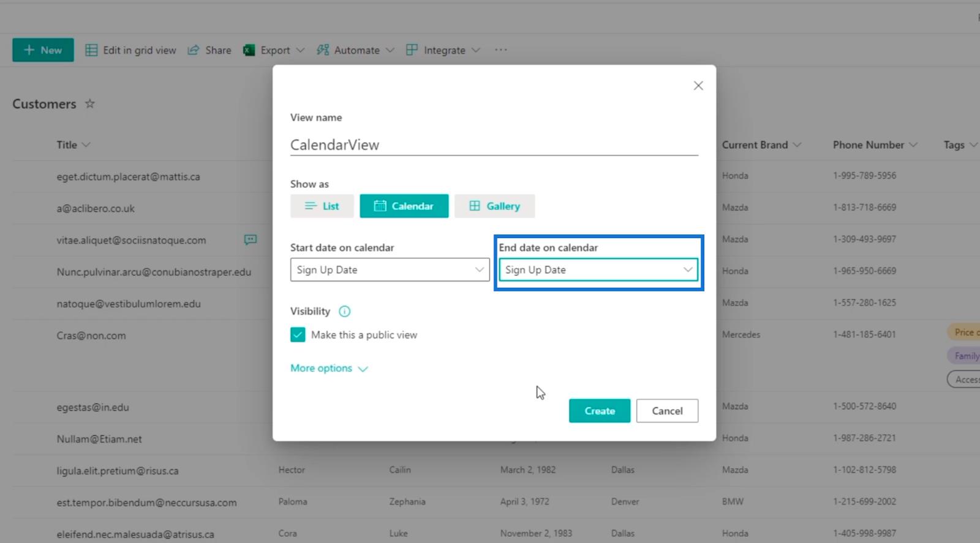The width and height of the screenshot is (980, 543).
Task: Select List view type
Action: (322, 206)
